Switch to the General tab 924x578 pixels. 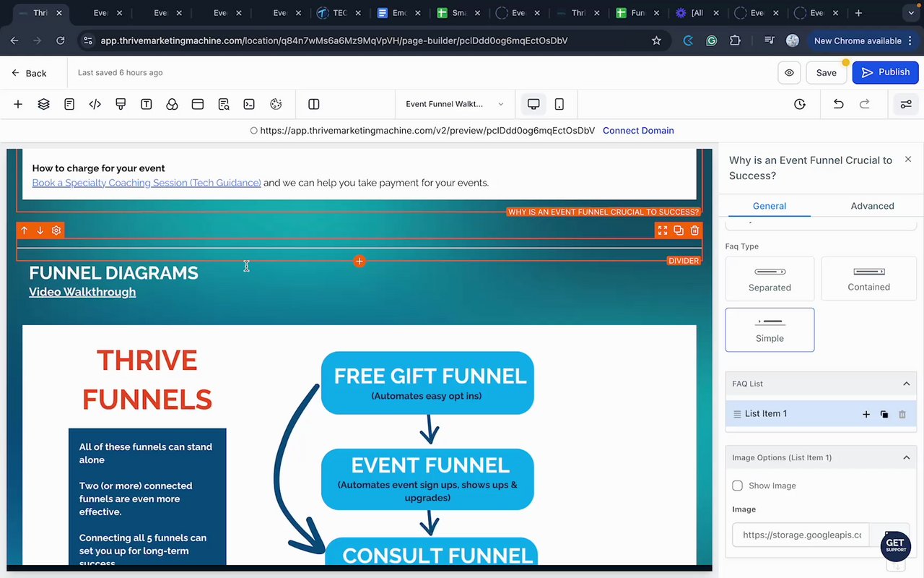(x=770, y=206)
